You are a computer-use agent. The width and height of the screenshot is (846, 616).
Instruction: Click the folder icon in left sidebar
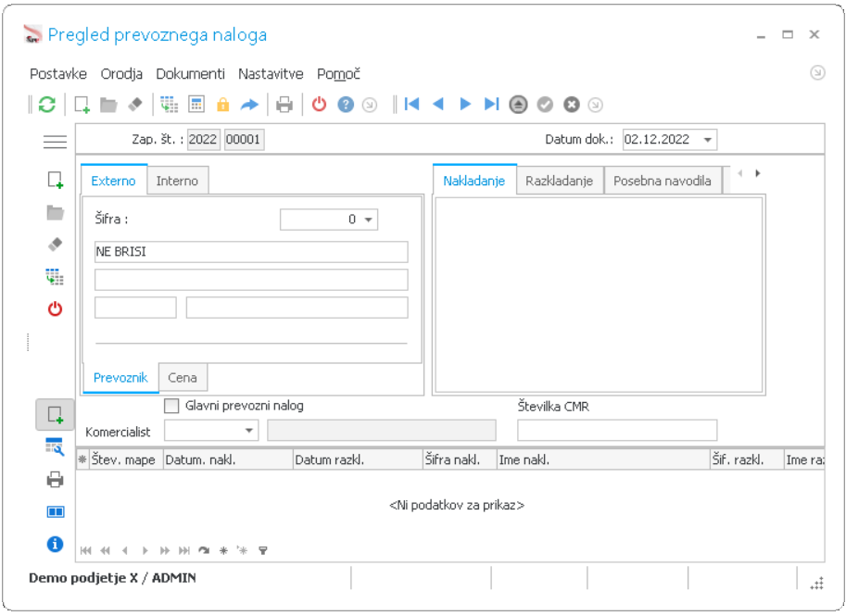[x=55, y=212]
